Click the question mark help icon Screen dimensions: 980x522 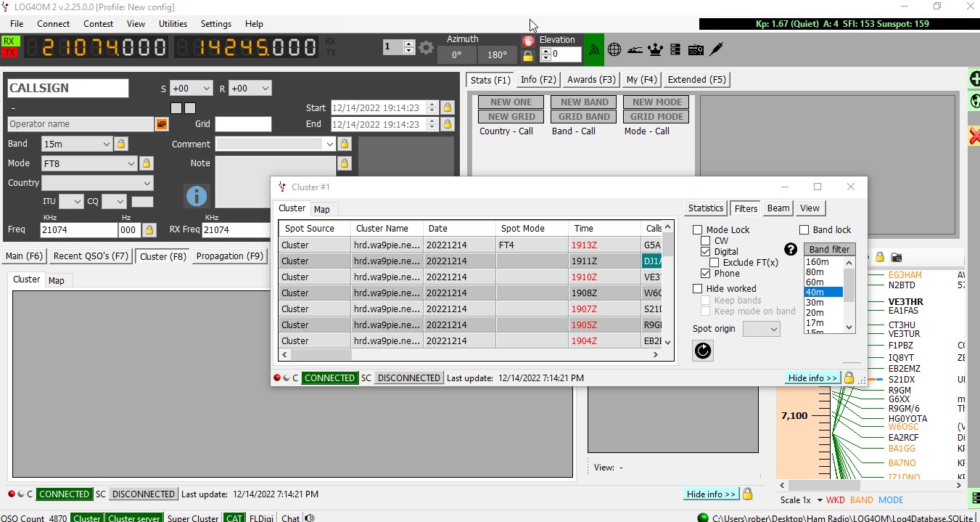coord(791,249)
